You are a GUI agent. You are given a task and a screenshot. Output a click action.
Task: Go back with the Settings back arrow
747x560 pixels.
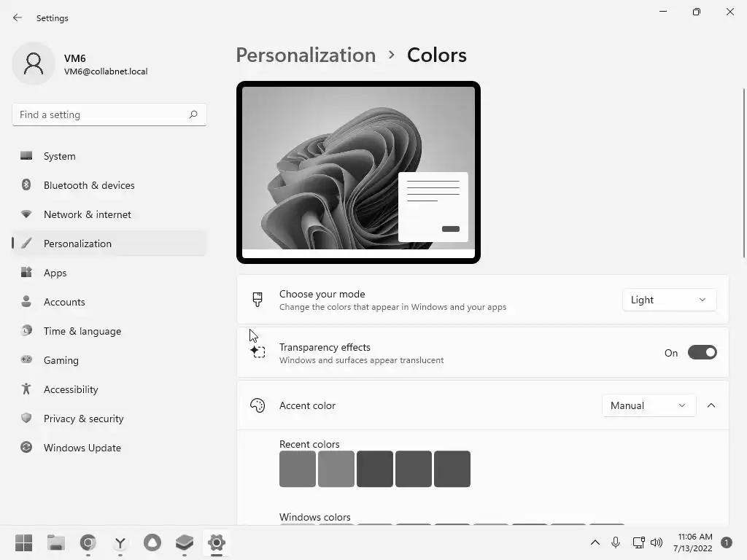[x=18, y=17]
